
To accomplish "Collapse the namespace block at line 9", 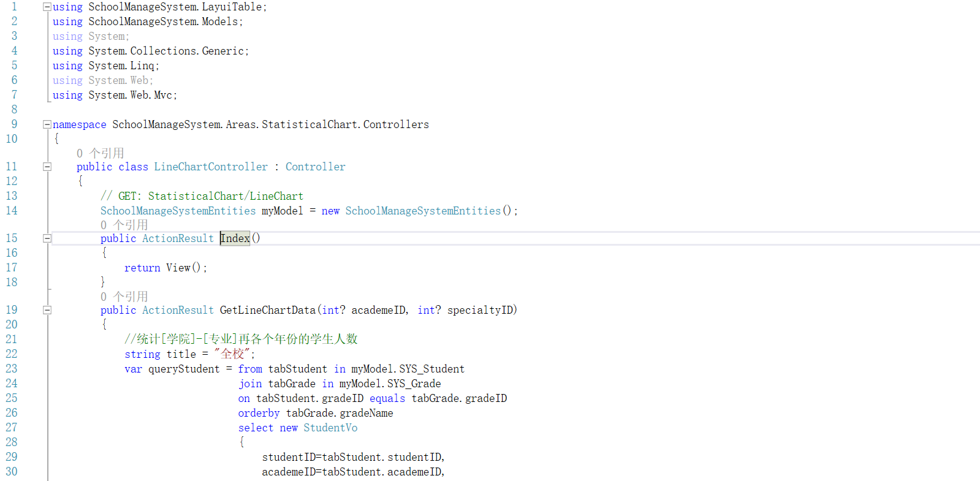I will click(47, 124).
